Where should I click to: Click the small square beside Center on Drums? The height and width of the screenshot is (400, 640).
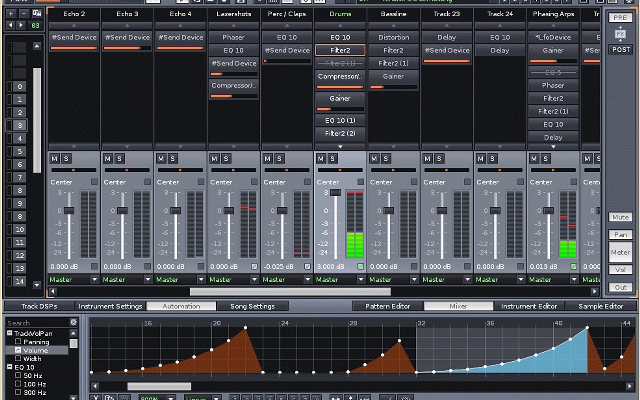[x=360, y=182]
